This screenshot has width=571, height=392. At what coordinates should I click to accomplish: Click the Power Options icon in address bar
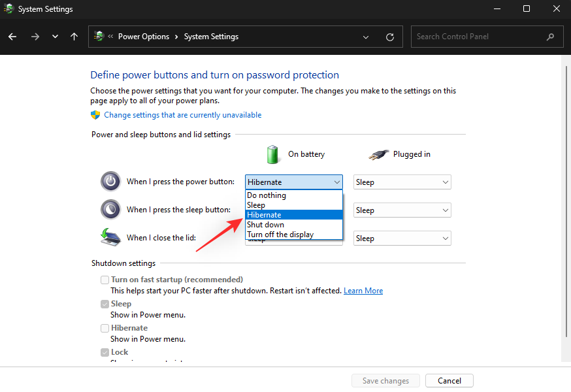pos(99,36)
